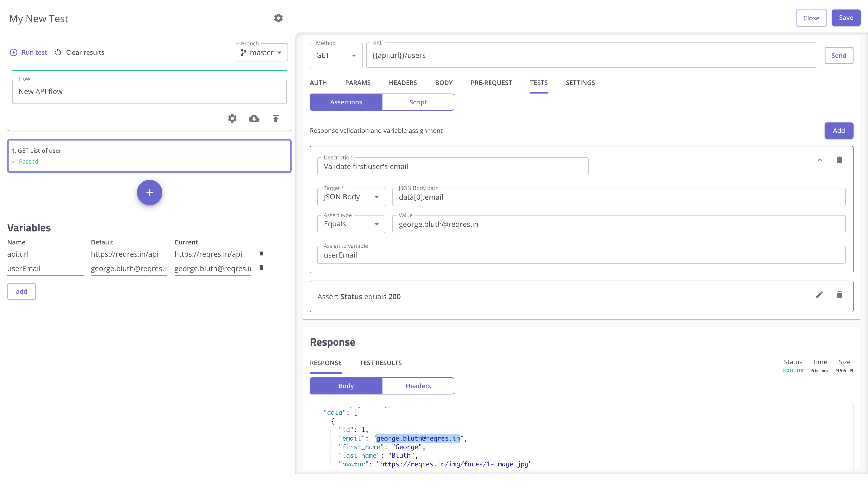Click the 996 B size value
Viewport: 868px width, 488px height.
pyautogui.click(x=844, y=371)
